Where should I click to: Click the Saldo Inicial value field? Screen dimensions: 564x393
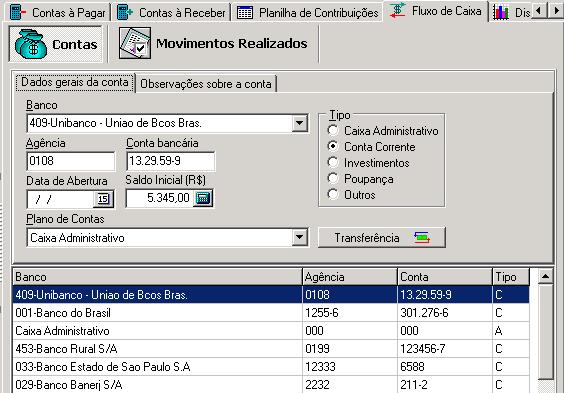(160, 198)
